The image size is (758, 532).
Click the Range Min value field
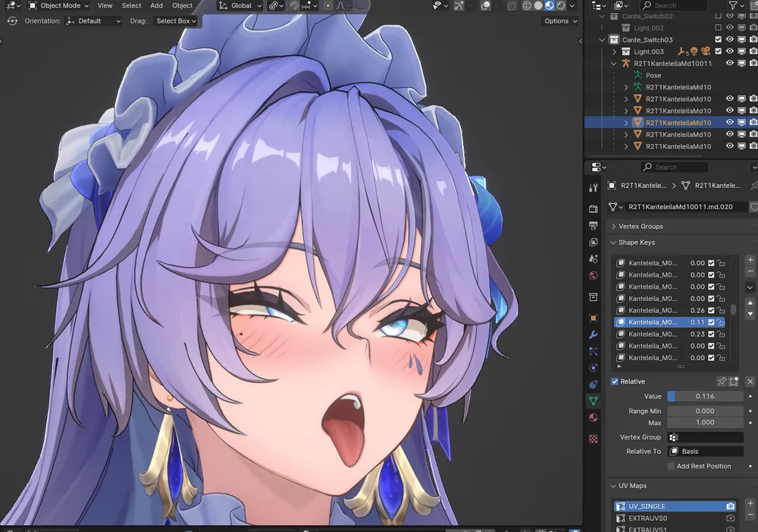coord(705,412)
